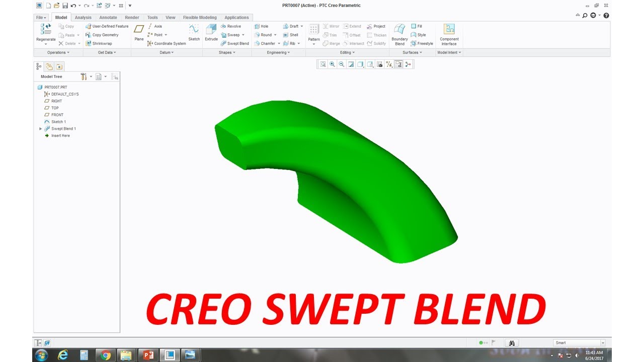Open the File menu
The width and height of the screenshot is (644, 362).
[41, 18]
